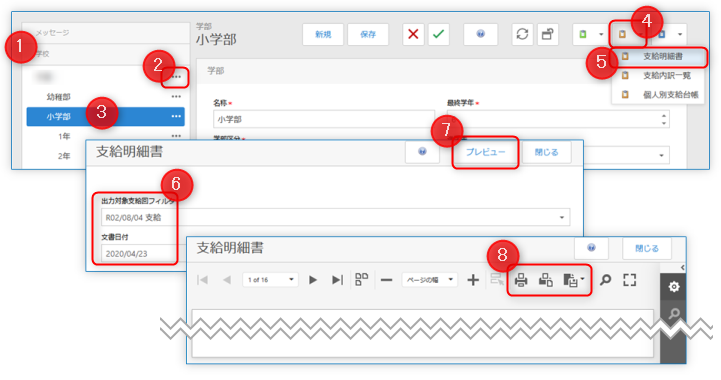The width and height of the screenshot is (721, 380).
Task: Open help in the 支給明細書 preview window
Action: [591, 248]
